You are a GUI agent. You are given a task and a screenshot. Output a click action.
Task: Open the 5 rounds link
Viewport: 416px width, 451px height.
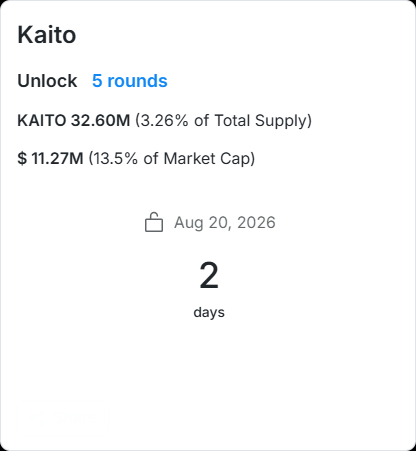click(x=130, y=81)
